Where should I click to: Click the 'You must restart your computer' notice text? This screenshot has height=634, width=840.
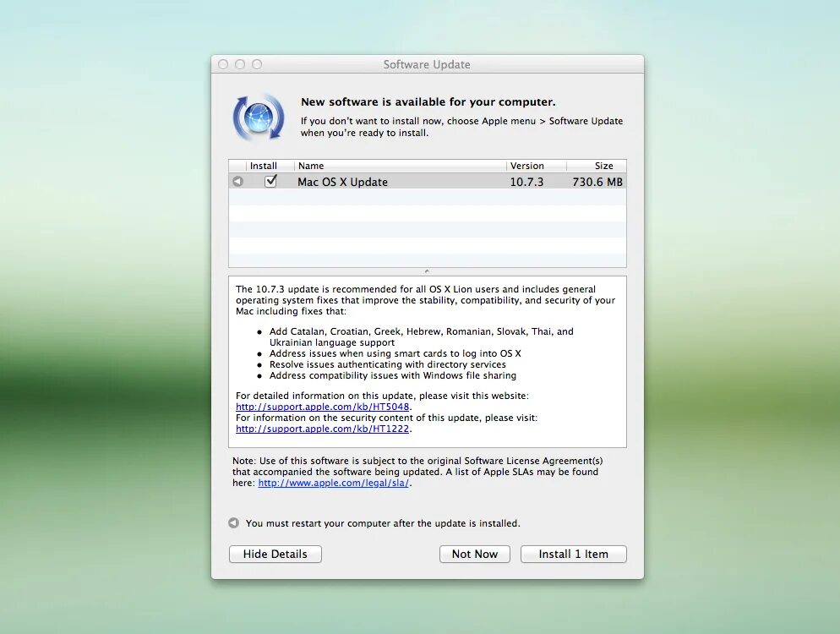[383, 523]
